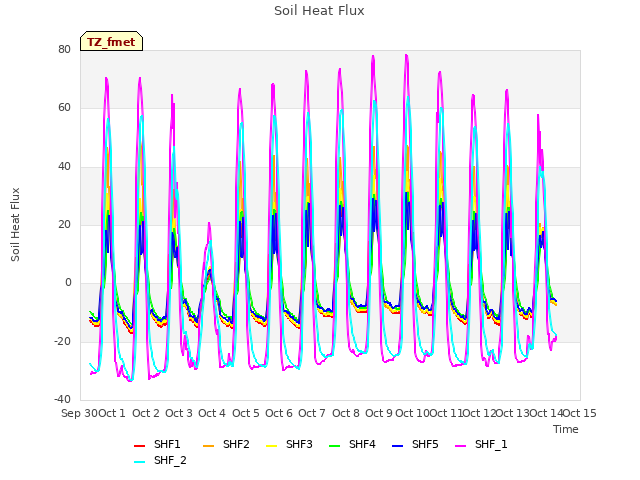Image resolution: width=640 pixels, height=480 pixels.
Task: Click the SHF_1 legend label
Action: [x=491, y=444]
